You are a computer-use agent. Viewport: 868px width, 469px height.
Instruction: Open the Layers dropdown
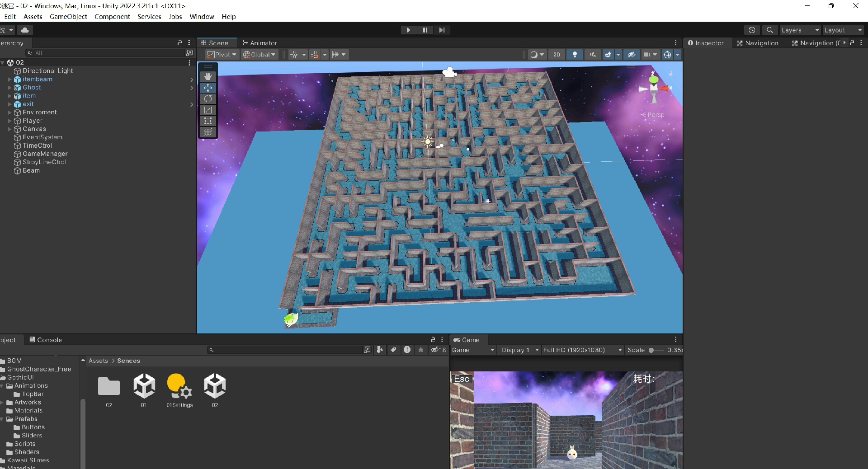[800, 30]
